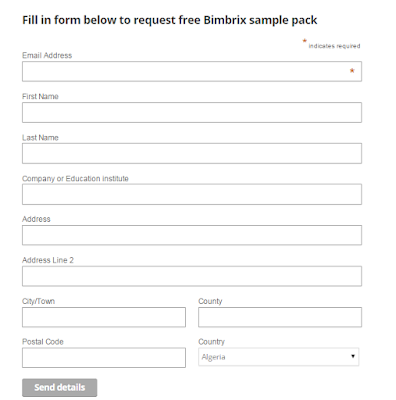The width and height of the screenshot is (396, 400).
Task: Click the Email Address input field
Action: coord(192,71)
